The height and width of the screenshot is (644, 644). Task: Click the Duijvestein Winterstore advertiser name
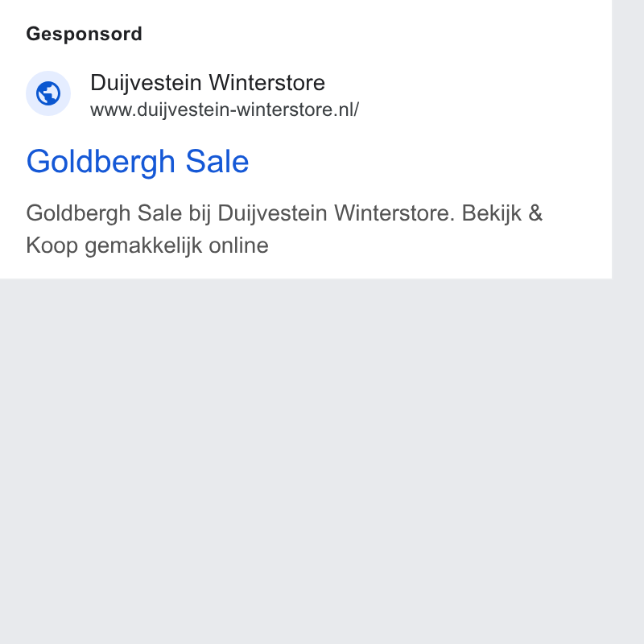click(x=208, y=83)
